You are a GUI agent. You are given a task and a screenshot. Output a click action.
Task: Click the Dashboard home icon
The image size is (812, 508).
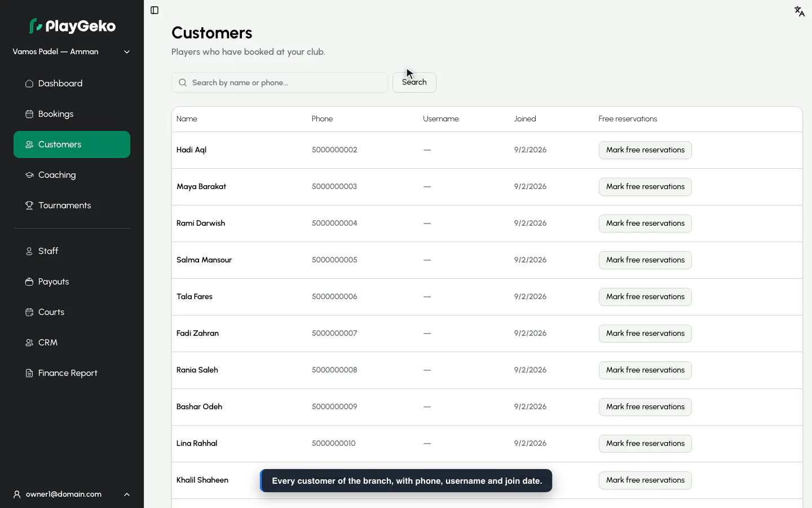pos(29,84)
